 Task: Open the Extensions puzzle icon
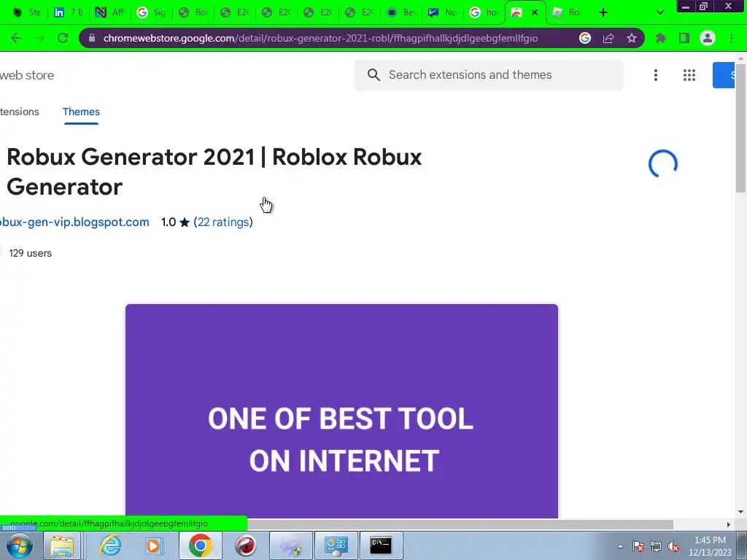pyautogui.click(x=661, y=38)
